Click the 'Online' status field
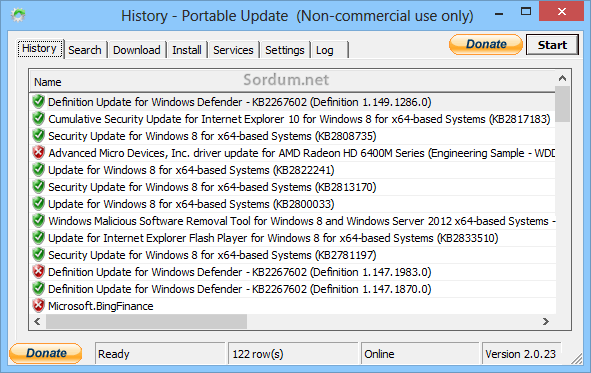Image resolution: width=591 pixels, height=373 pixels. click(x=420, y=354)
